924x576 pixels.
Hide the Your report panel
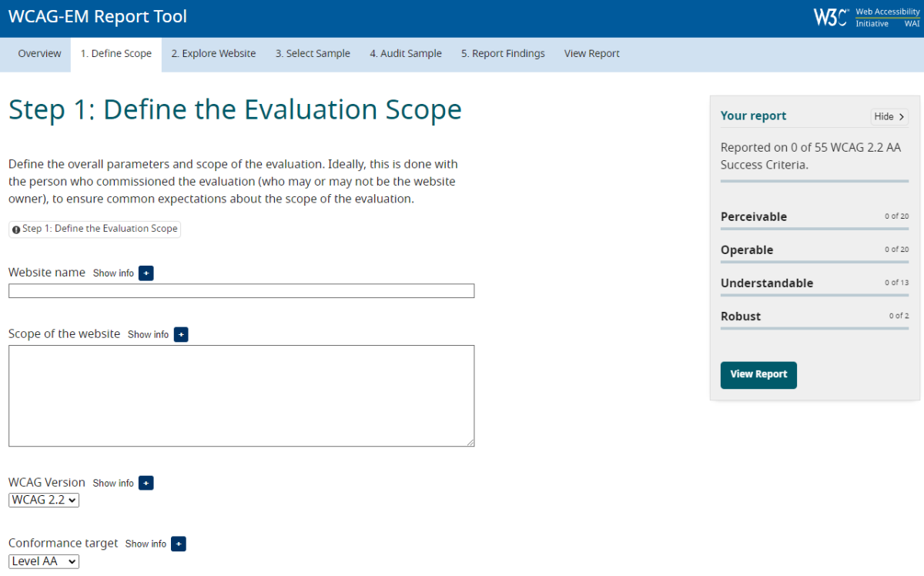click(889, 117)
